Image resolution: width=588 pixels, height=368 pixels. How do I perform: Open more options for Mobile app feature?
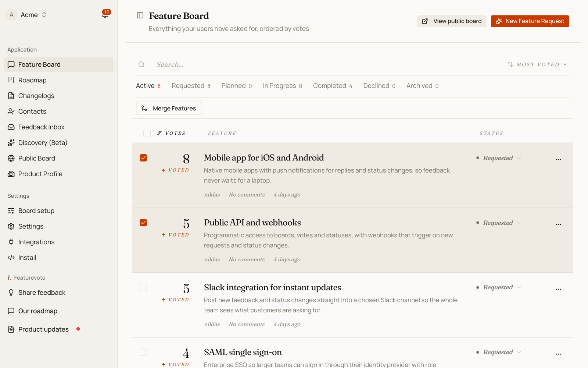pos(559,159)
